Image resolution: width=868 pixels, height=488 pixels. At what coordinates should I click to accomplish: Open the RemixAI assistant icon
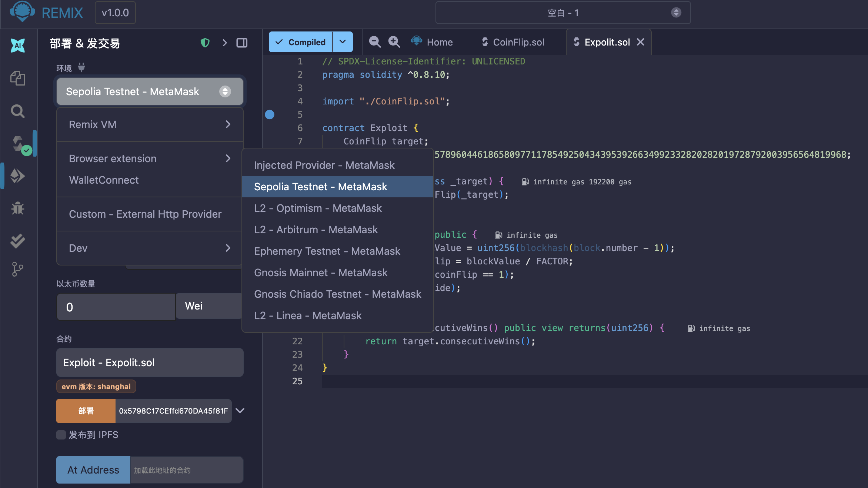point(17,46)
